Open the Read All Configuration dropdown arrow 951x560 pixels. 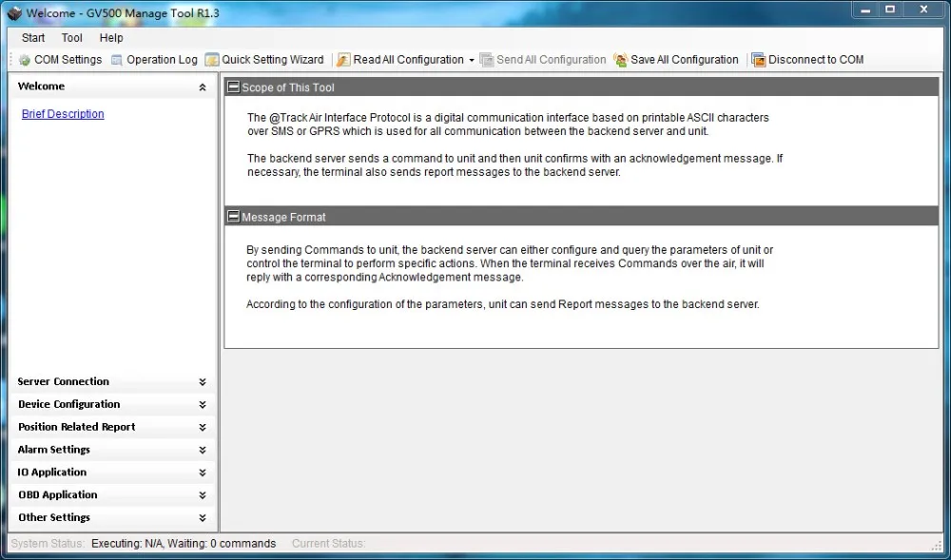(x=472, y=61)
